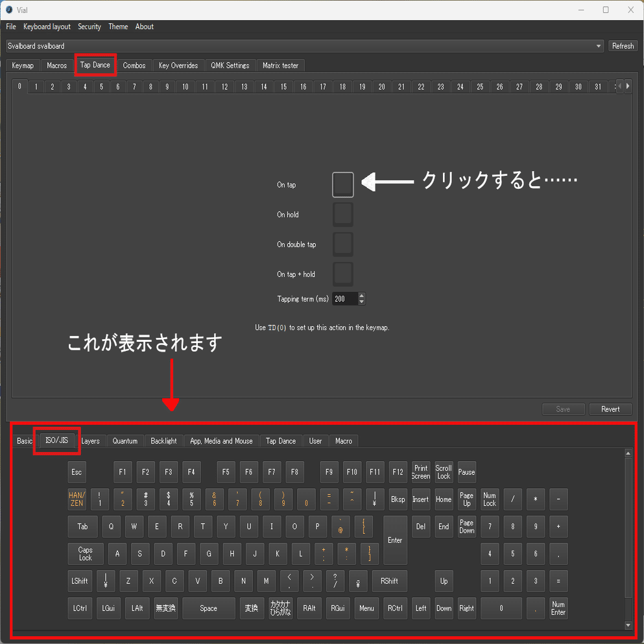Viewport: 644px width, 644px height.
Task: Click the Revert button
Action: pyautogui.click(x=610, y=409)
